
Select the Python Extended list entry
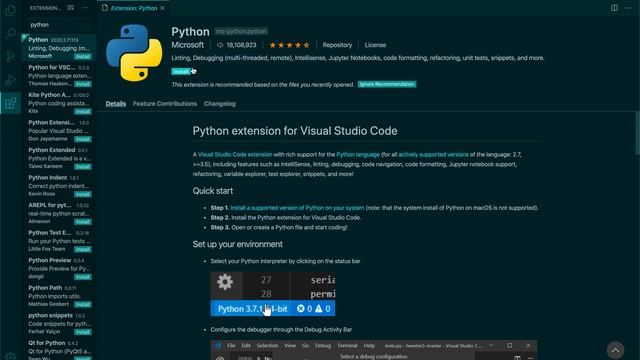(x=59, y=158)
